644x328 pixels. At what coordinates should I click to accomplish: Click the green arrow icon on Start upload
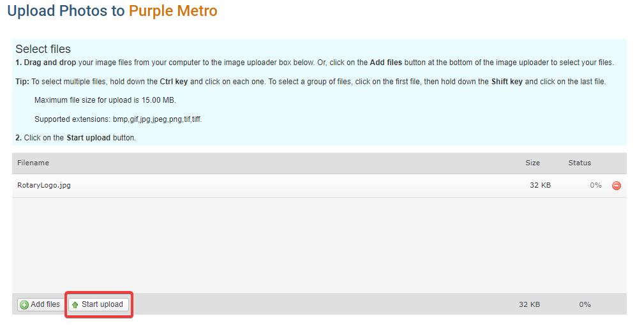(x=75, y=305)
